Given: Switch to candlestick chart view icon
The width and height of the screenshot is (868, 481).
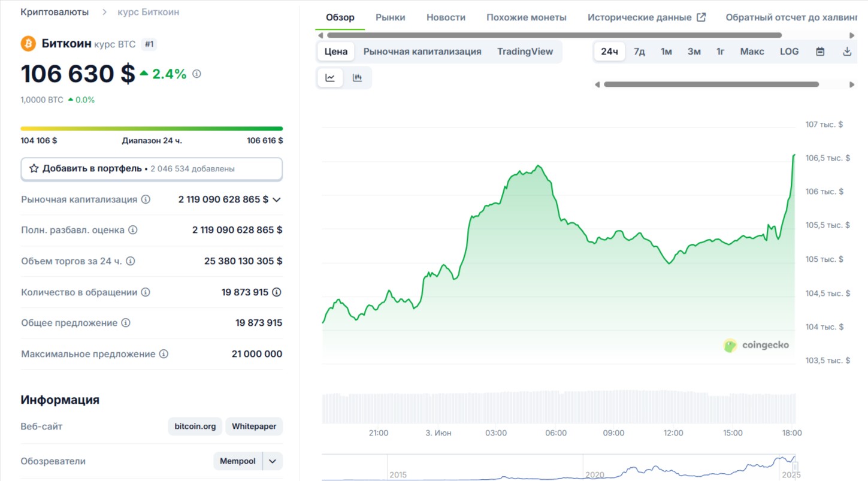Looking at the screenshot, I should pos(358,78).
